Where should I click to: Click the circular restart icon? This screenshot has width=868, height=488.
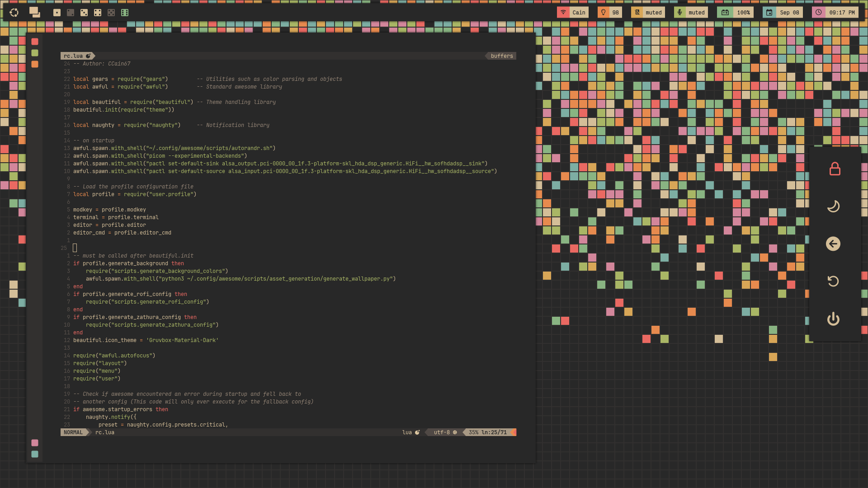click(x=833, y=282)
